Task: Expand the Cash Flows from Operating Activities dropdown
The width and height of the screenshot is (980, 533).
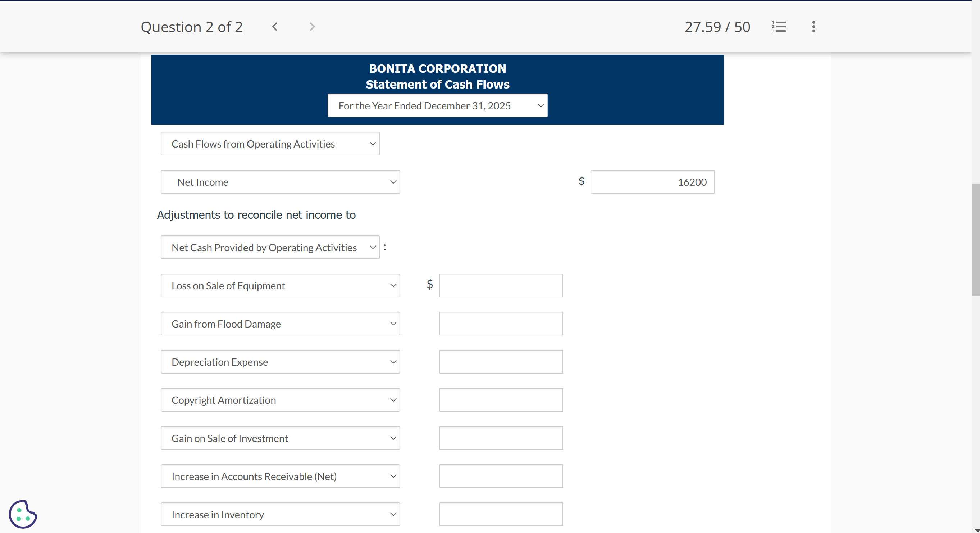Action: (270, 143)
